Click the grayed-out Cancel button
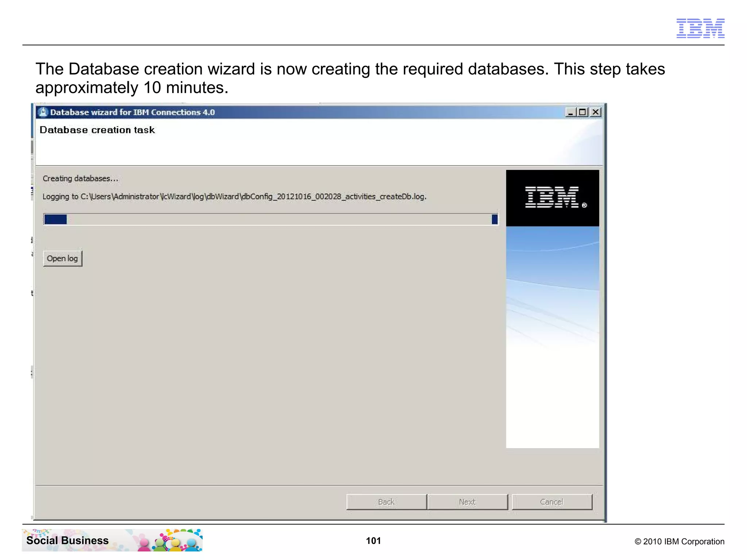Screen dimensions: 747x560 point(552,502)
